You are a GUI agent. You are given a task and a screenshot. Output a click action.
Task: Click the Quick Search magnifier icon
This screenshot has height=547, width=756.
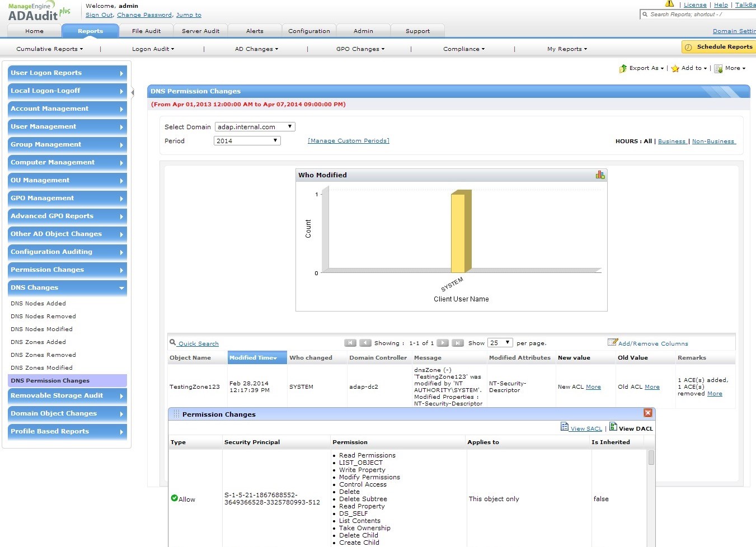(x=172, y=342)
